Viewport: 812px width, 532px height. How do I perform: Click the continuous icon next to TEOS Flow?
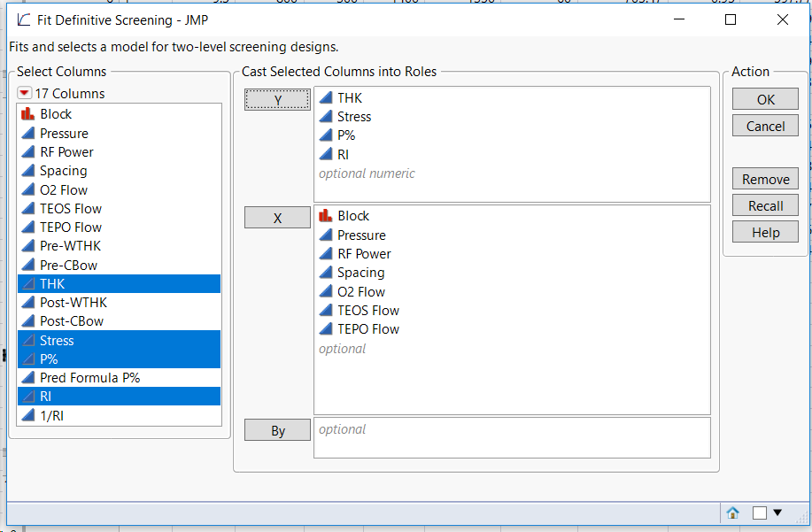[x=29, y=208]
